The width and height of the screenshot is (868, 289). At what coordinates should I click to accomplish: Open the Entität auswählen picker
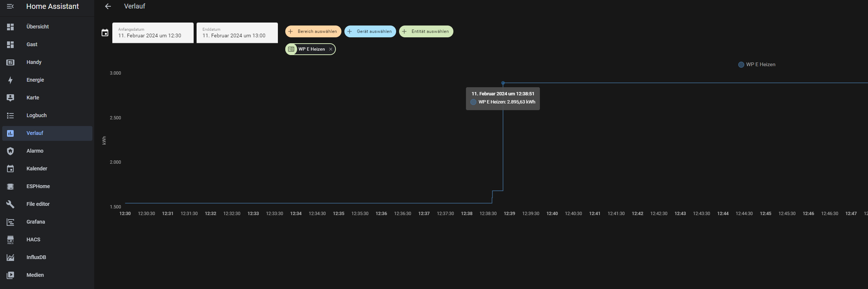426,31
